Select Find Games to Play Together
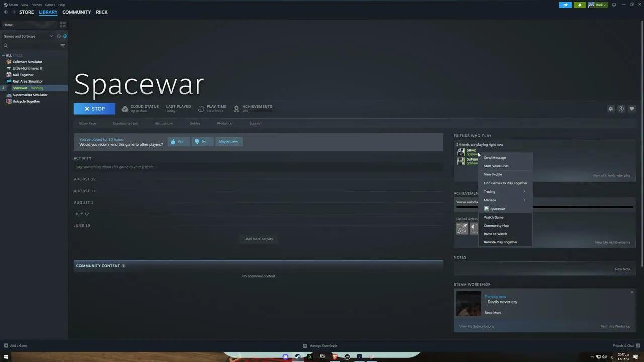644x362 pixels. tap(505, 183)
